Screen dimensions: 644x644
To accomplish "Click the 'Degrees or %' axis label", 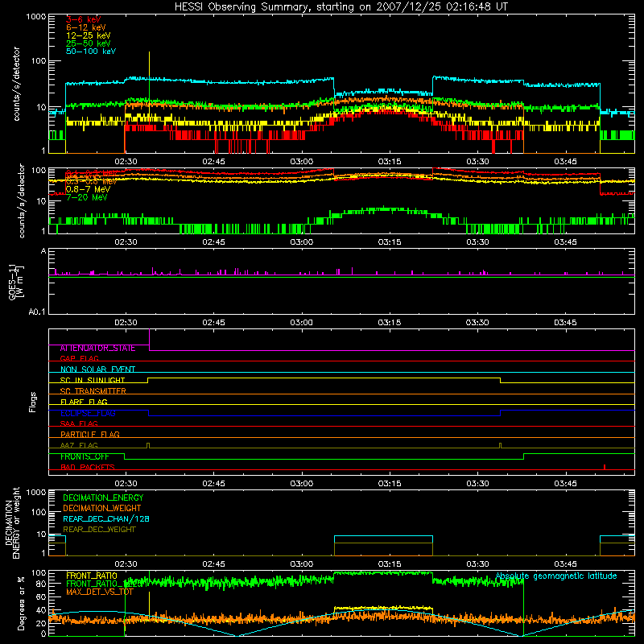I will click(21, 603).
